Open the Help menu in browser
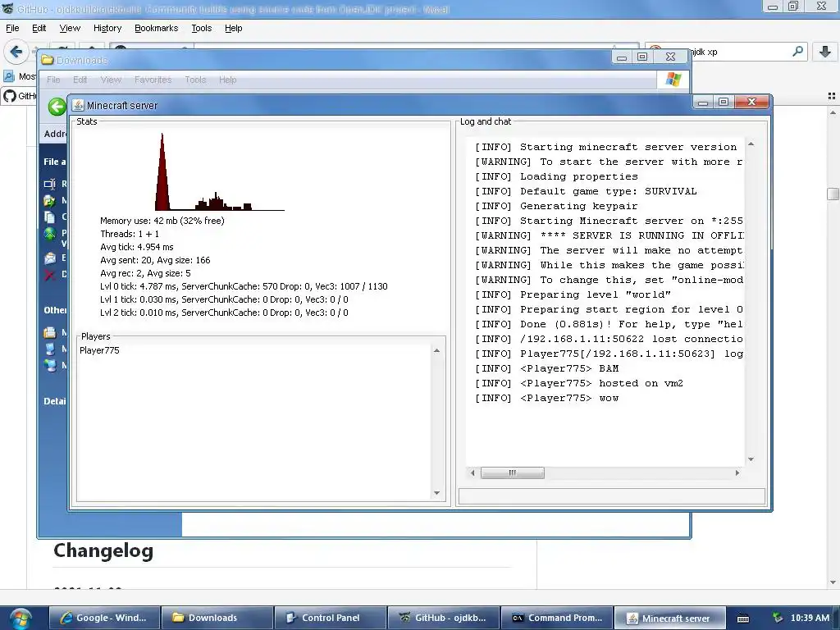 click(233, 29)
